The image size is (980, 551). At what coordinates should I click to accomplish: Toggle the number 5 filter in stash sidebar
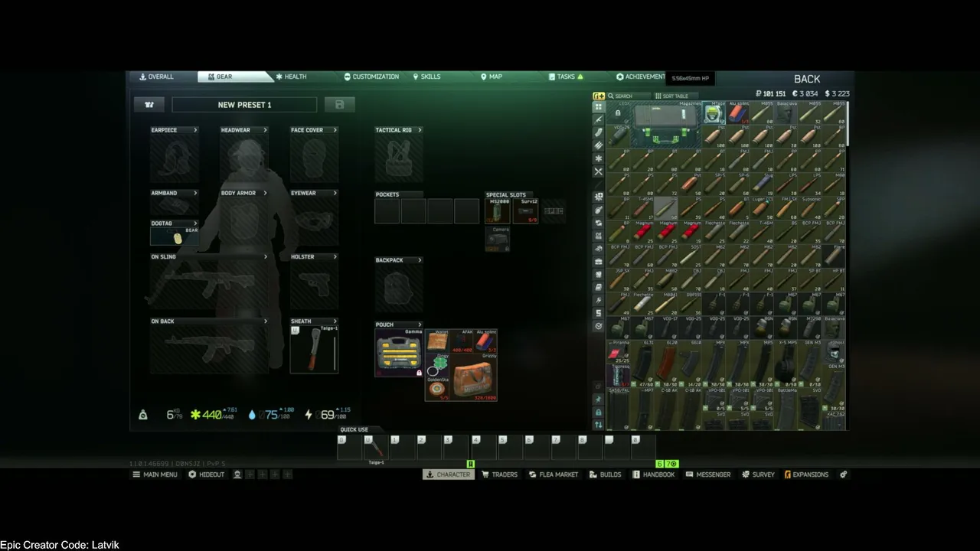(x=599, y=313)
